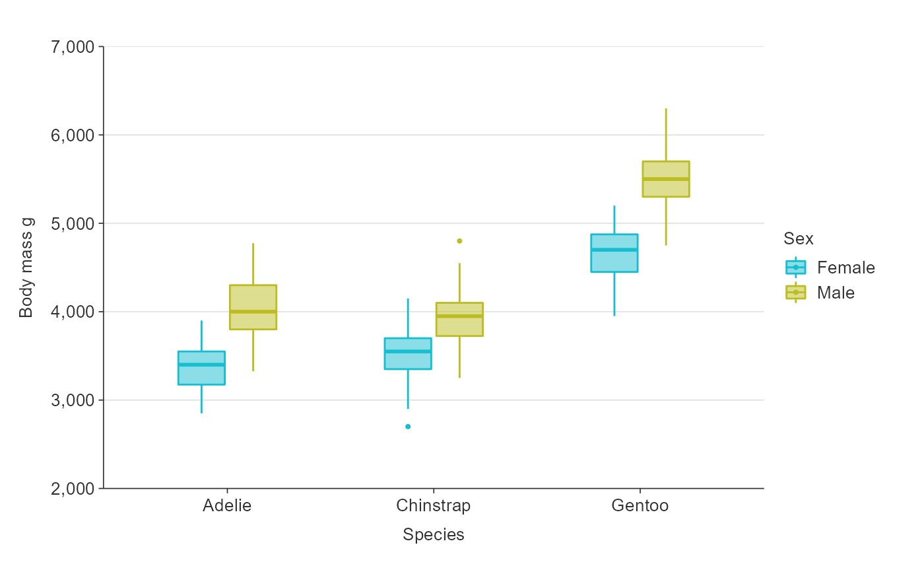Select the Gentoo male box
This screenshot has width=924, height=572.
coord(666,179)
